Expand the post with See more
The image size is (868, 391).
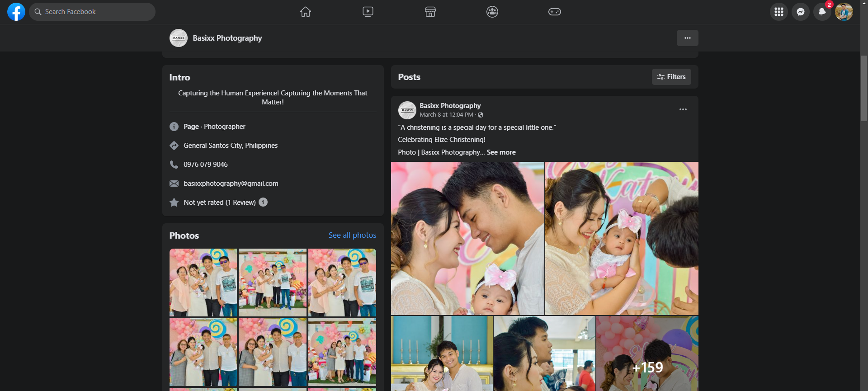pos(501,152)
